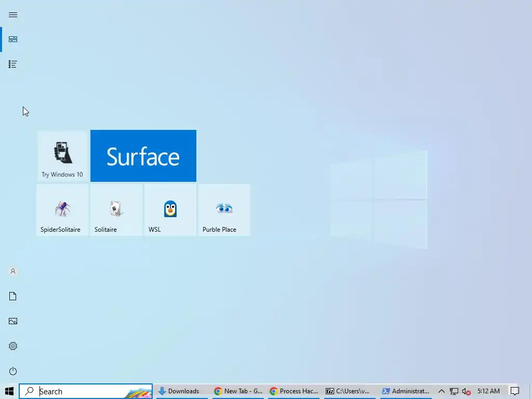Viewport: 532px width, 399px height.
Task: Focus the taskbar Search box
Action: pyautogui.click(x=86, y=391)
